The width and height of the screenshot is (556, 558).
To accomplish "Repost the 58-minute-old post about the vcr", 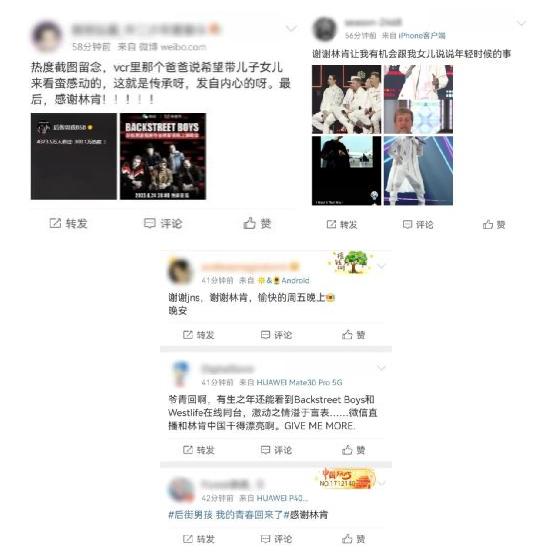I will coord(68,223).
